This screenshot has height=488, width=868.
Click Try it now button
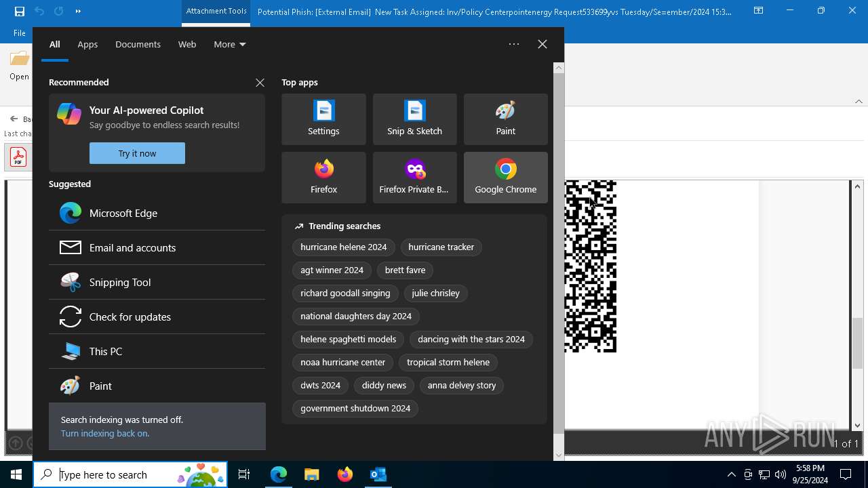137,153
